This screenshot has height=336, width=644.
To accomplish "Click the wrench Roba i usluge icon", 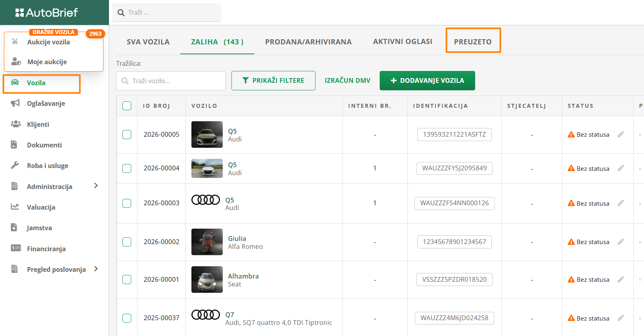I will (x=15, y=165).
